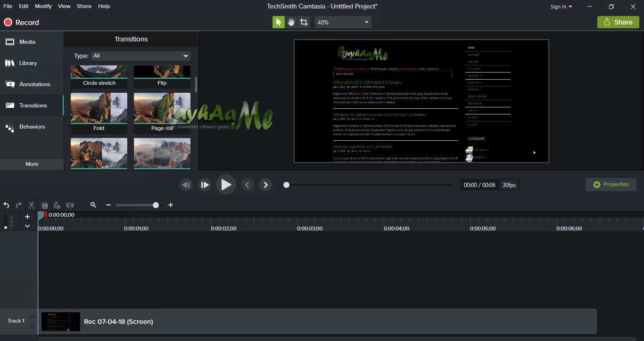This screenshot has height=341, width=644.
Task: Expand the timeline options down chevron
Action: (27, 226)
